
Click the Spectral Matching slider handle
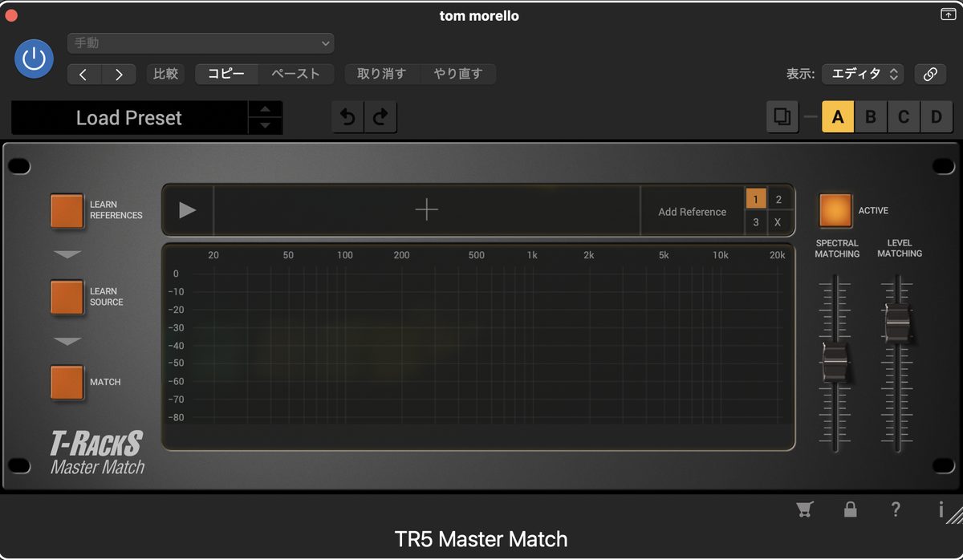(x=835, y=363)
